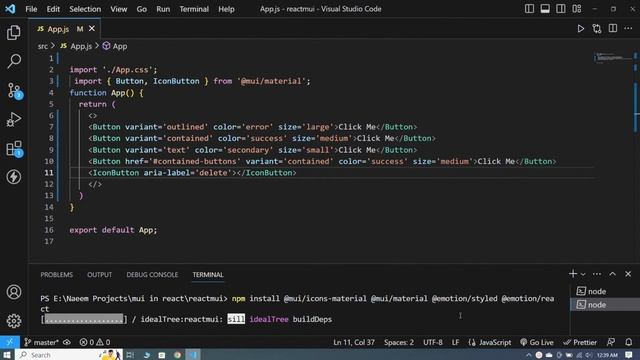Click the src breadcrumb segment
This screenshot has width=640, height=360.
click(x=42, y=46)
